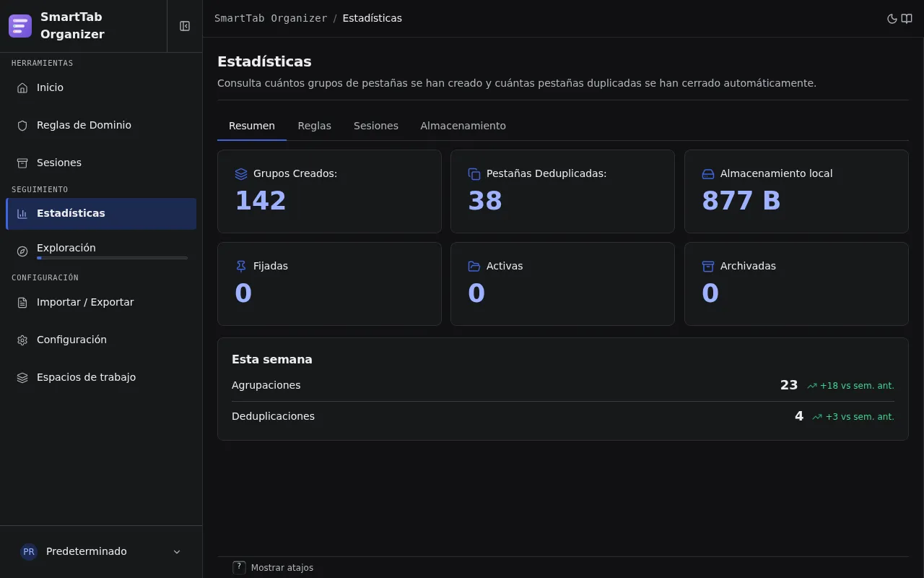Click the Exploración progress bar
The height and width of the screenshot is (578, 924).
(112, 258)
